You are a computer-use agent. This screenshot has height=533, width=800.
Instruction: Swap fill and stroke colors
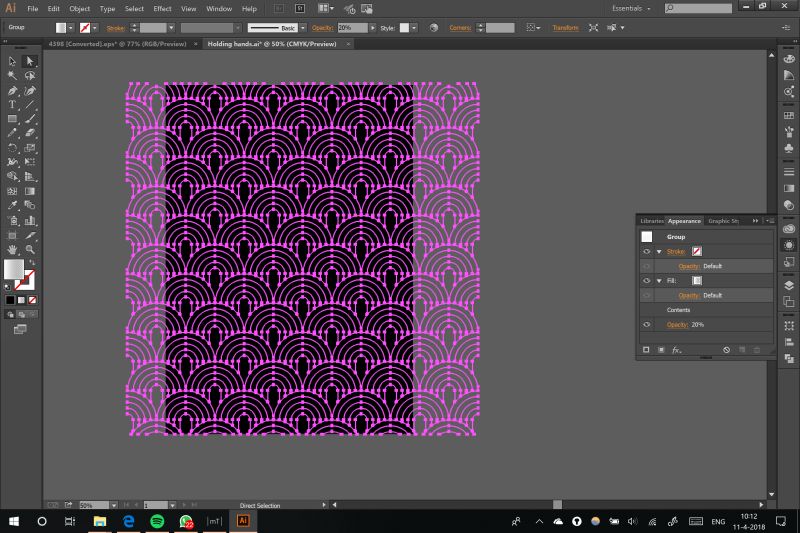(x=32, y=262)
